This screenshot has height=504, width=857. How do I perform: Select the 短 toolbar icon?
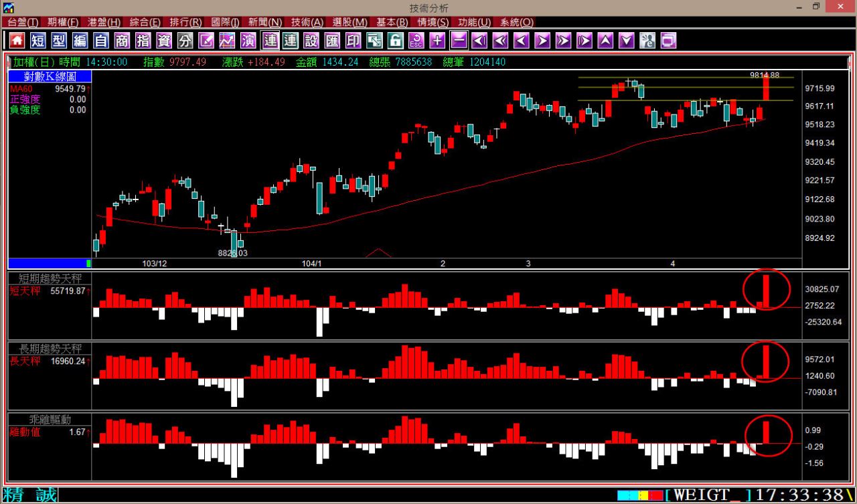[x=38, y=41]
